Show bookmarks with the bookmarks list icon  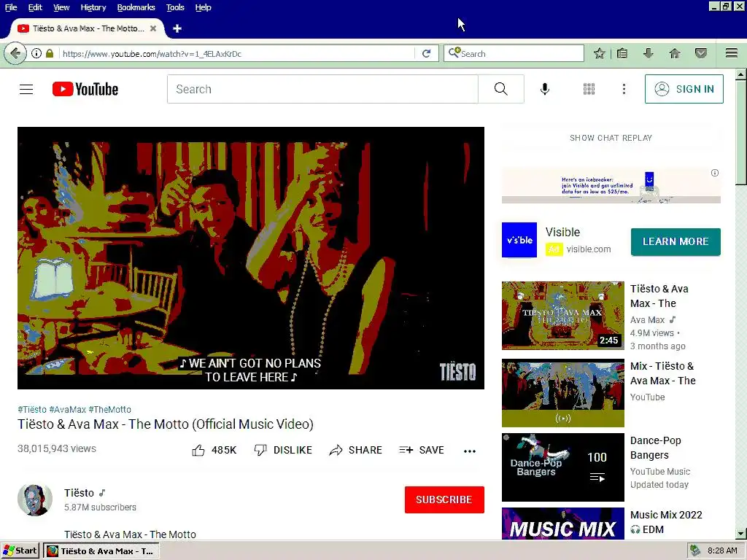tap(622, 53)
